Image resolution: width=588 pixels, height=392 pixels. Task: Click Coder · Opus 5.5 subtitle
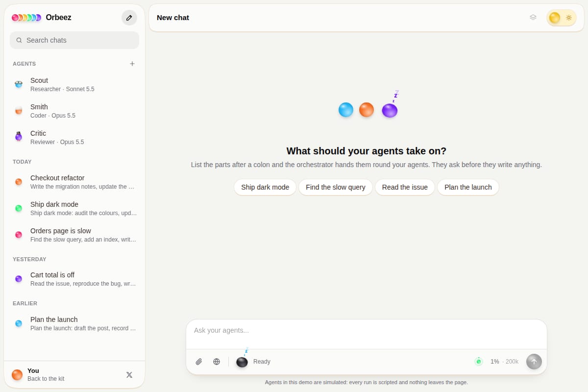(53, 116)
